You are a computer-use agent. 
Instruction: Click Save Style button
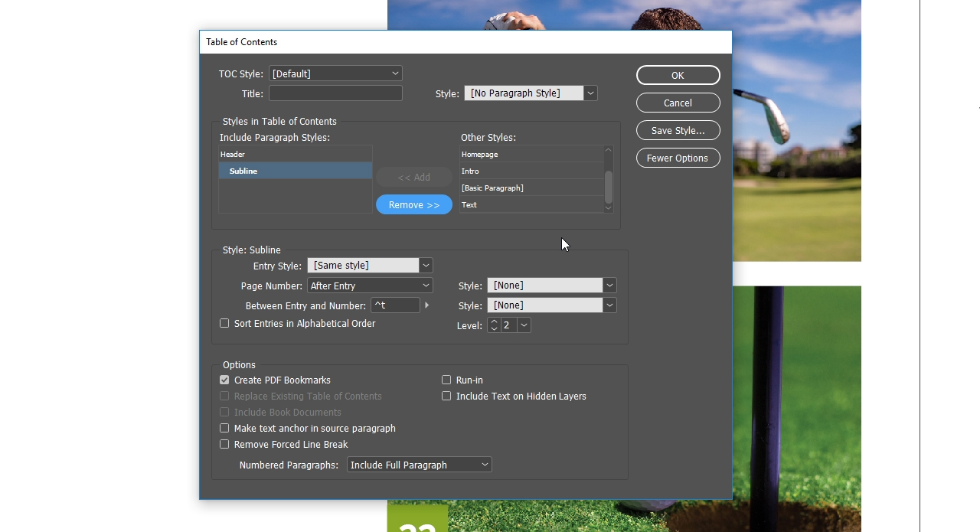point(678,130)
